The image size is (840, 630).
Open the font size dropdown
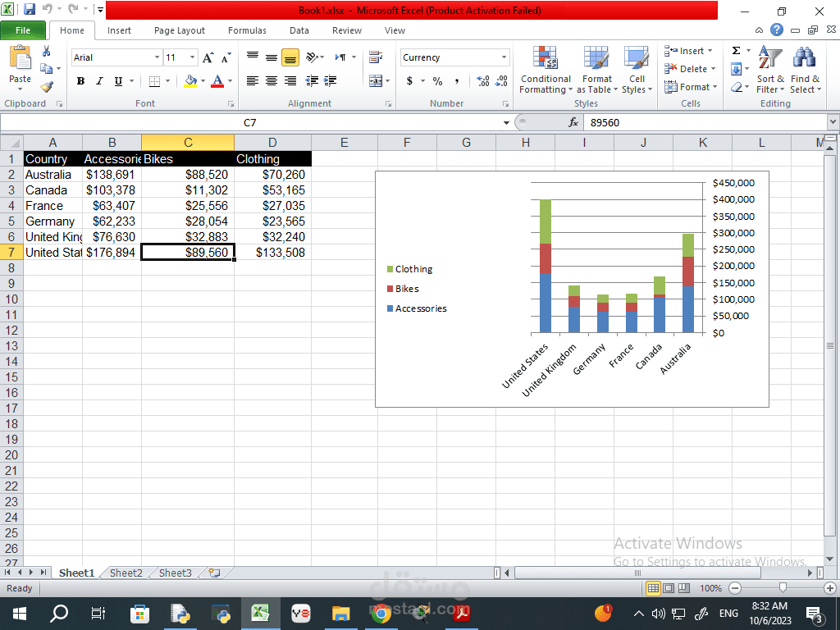[192, 57]
